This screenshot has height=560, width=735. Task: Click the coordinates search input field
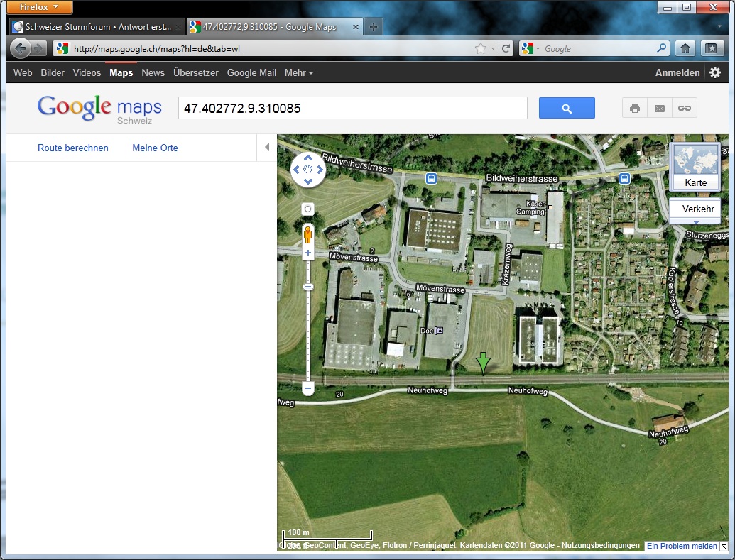352,108
